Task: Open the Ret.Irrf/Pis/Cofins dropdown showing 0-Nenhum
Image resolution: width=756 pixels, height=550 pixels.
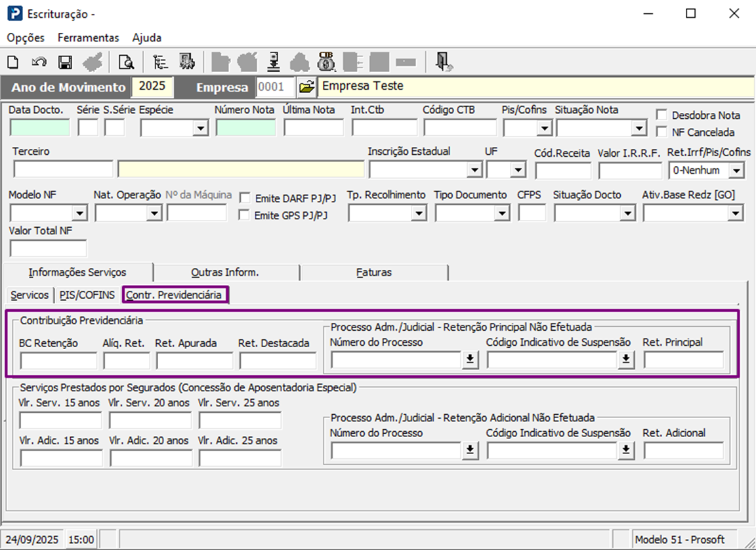Action: pos(736,171)
